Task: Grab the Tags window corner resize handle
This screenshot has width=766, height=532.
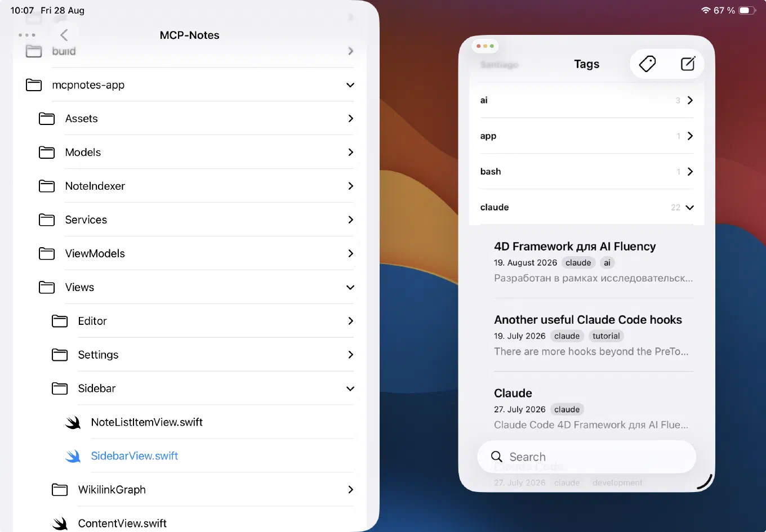Action: click(x=705, y=482)
